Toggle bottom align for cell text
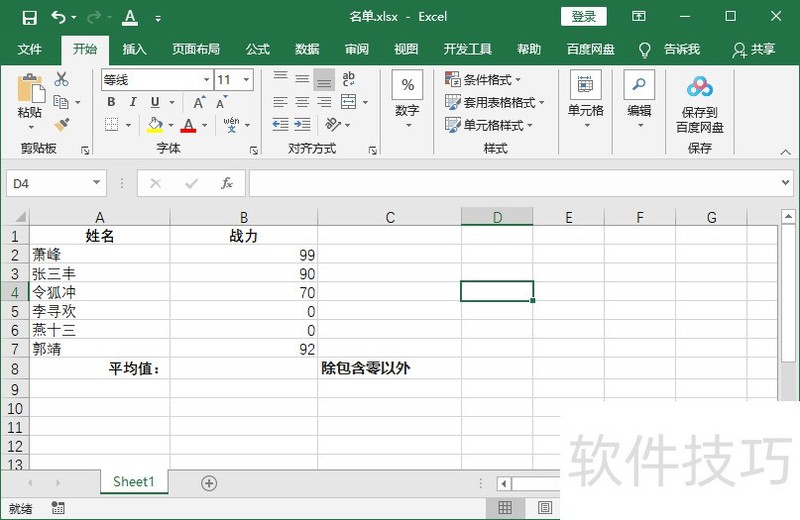This screenshot has height=520, width=800. click(323, 80)
